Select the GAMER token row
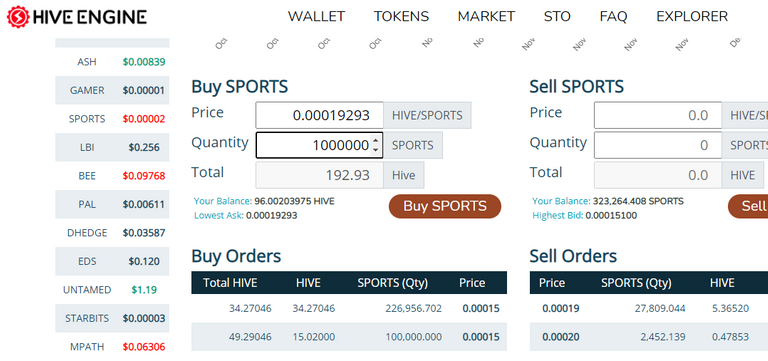This screenshot has height=361, width=768. point(112,91)
